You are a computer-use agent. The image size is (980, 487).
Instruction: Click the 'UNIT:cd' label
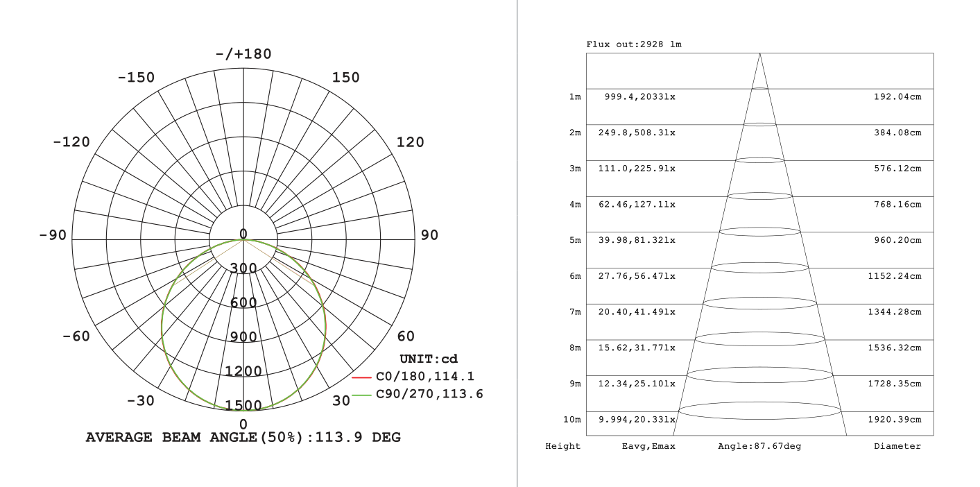[429, 359]
